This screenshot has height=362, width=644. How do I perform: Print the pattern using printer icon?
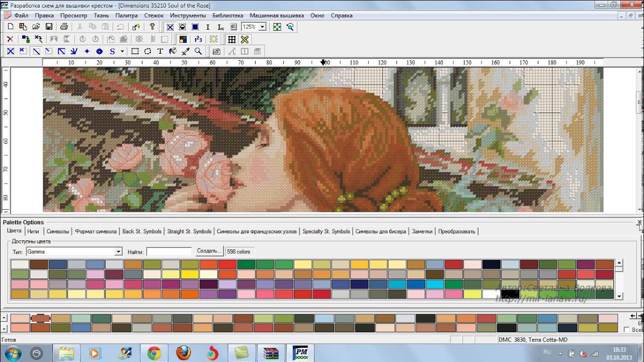click(x=64, y=27)
